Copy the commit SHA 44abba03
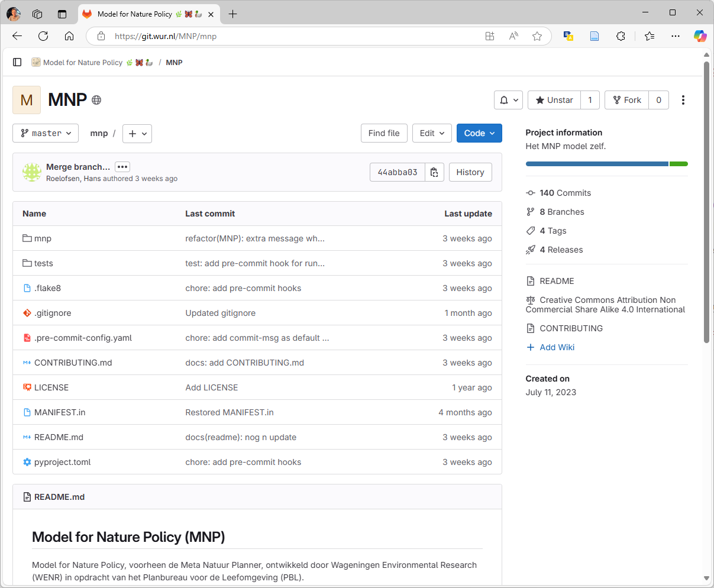The image size is (714, 588). (434, 172)
